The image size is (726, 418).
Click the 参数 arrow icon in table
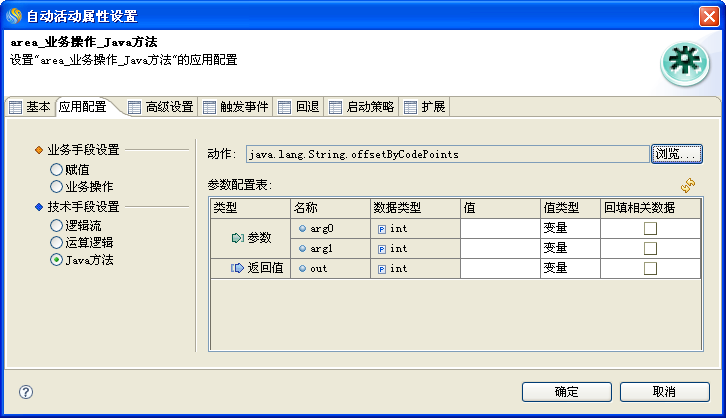(237, 238)
